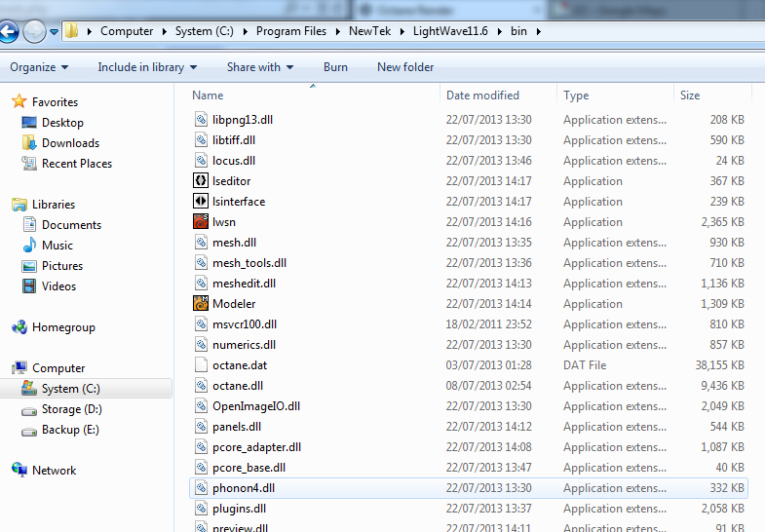765x532 pixels.
Task: Navigate to Program Files breadcrumb
Action: [x=291, y=31]
